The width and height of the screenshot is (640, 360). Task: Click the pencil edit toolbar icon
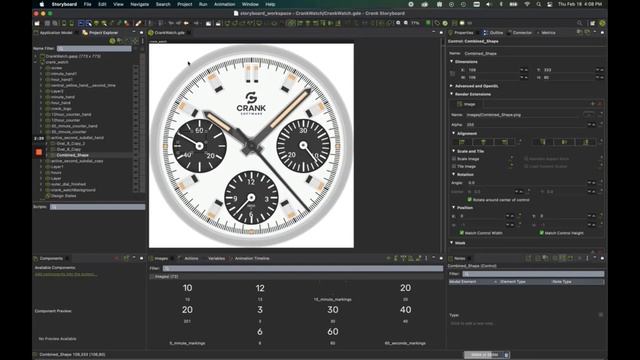(x=138, y=23)
